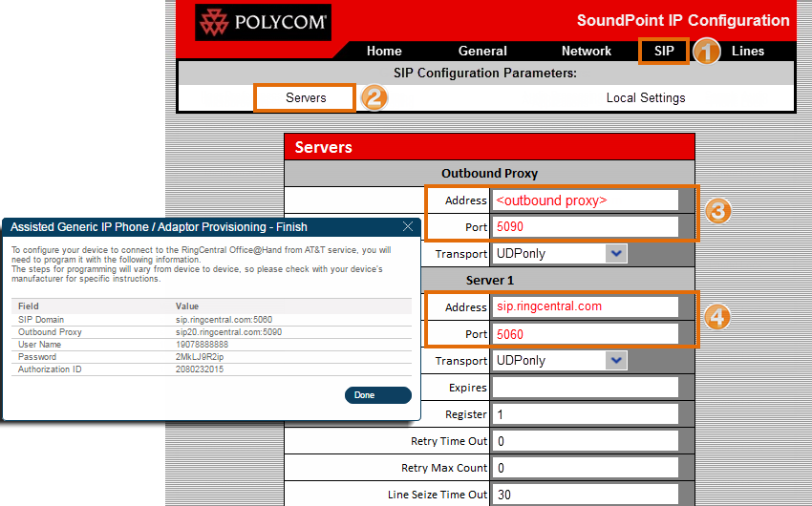Open Outbound Proxy Transport dropdown
The width and height of the screenshot is (812, 506).
pos(559,254)
